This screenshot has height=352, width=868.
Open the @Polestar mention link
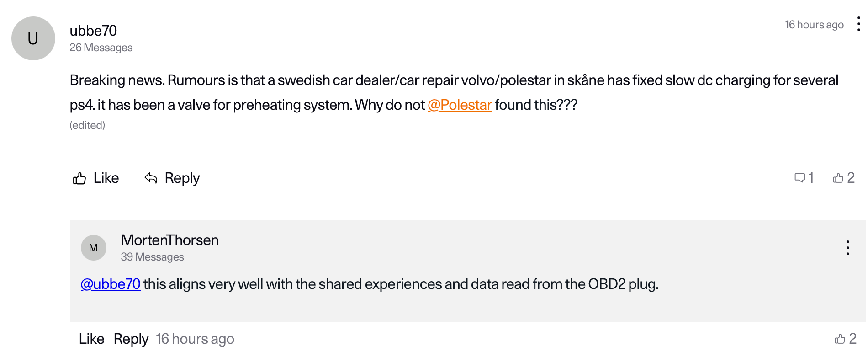tap(460, 105)
